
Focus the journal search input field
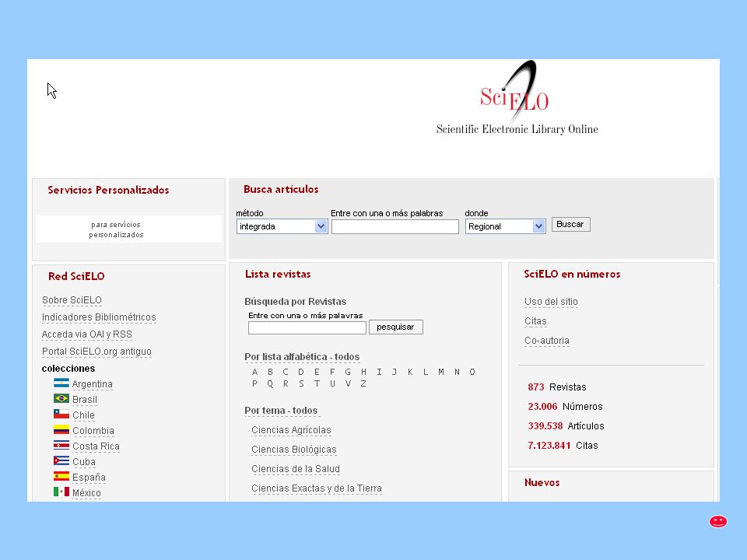click(307, 327)
